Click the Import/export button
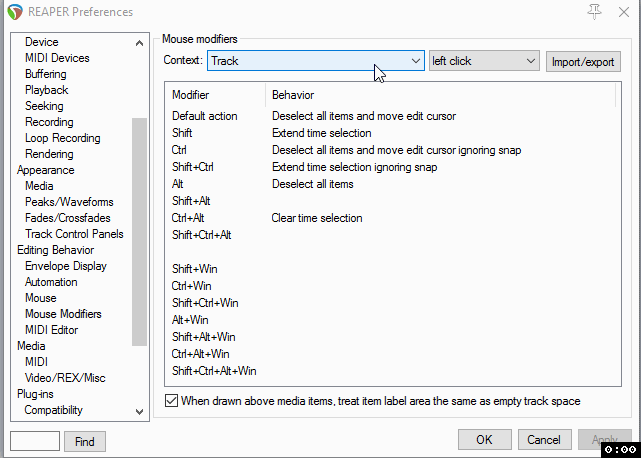 coord(584,62)
